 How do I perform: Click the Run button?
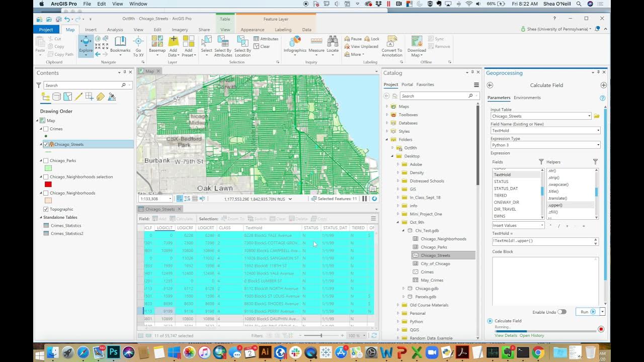pos(587,312)
